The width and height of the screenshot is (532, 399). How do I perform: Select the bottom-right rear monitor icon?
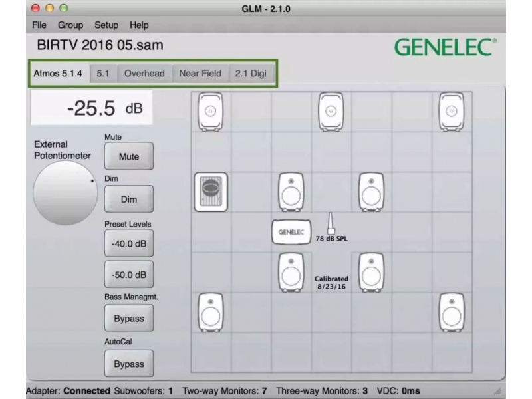click(x=452, y=313)
